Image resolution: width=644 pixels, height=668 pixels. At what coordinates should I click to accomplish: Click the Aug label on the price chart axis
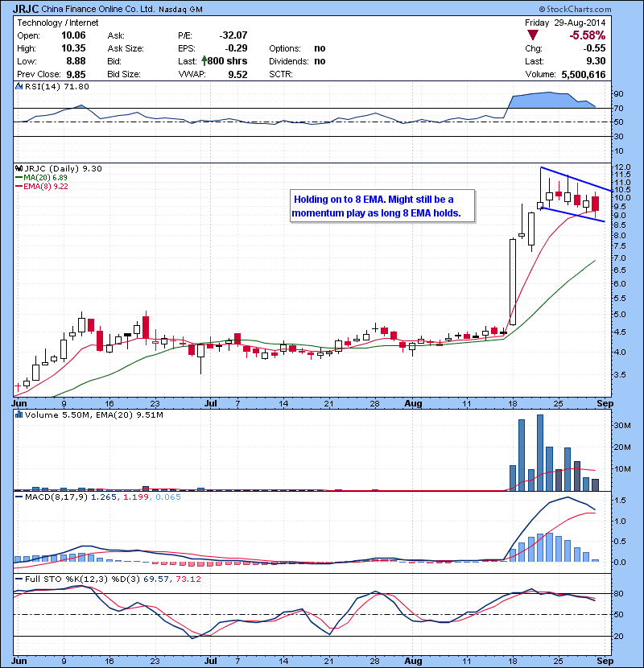[413, 403]
